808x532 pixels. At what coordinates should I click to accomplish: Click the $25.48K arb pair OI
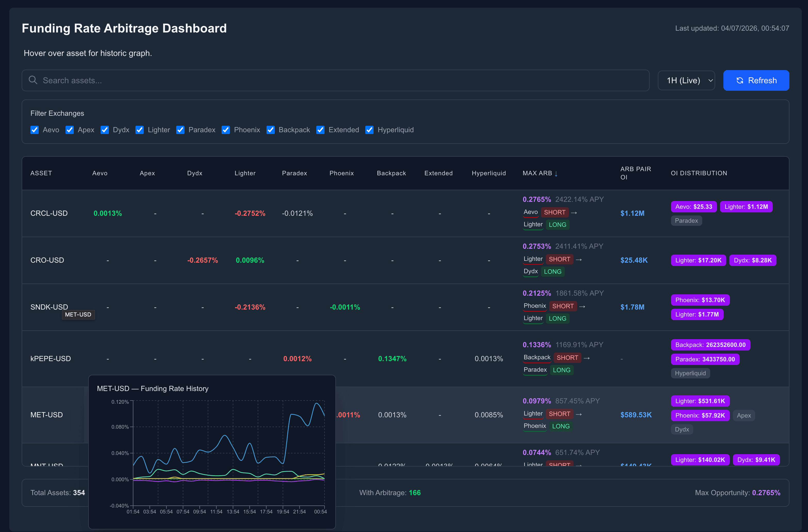(634, 260)
